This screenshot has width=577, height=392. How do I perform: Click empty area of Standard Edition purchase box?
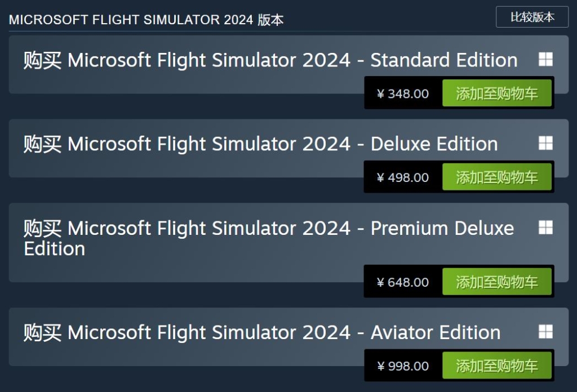[169, 83]
